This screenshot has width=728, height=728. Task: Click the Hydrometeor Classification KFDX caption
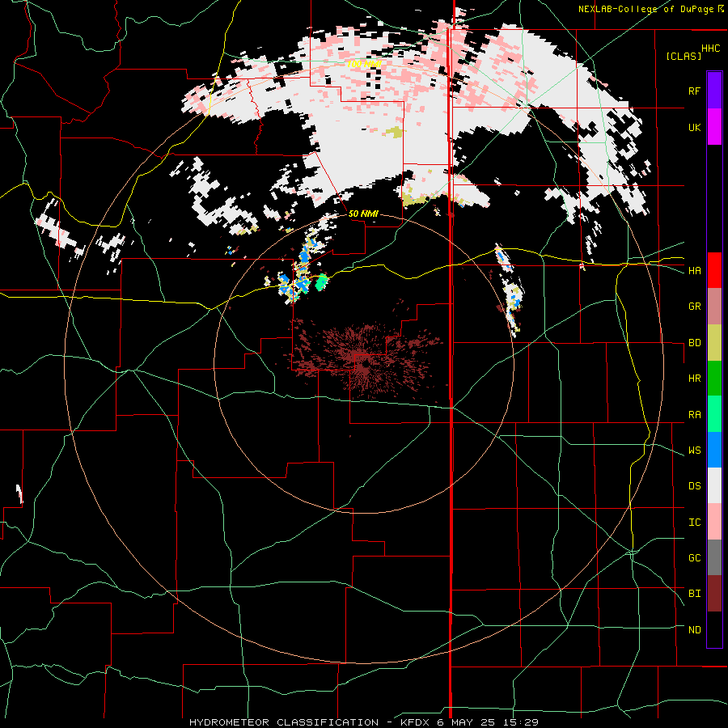point(363,722)
